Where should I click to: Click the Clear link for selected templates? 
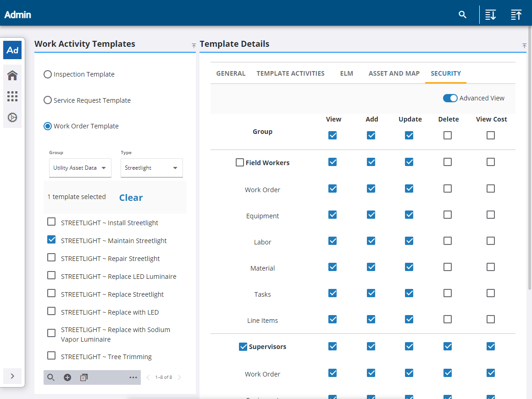pyautogui.click(x=131, y=198)
